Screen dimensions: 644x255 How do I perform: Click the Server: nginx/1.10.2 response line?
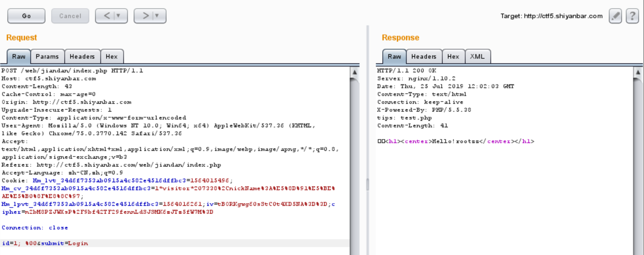point(416,78)
